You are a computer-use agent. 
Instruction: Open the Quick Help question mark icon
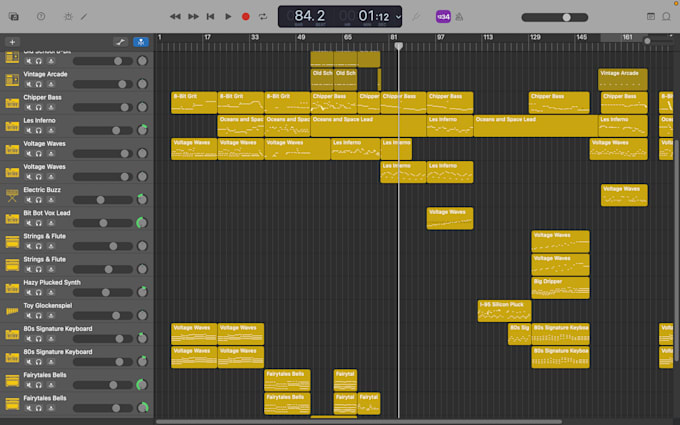(41, 16)
